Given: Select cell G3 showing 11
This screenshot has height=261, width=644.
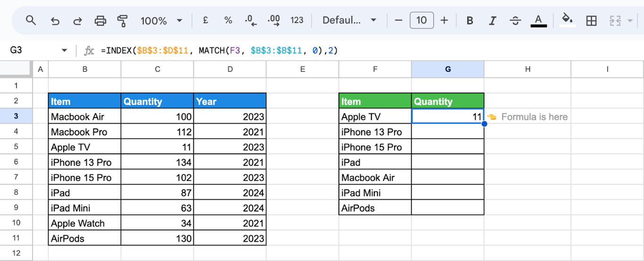Looking at the screenshot, I should (447, 117).
